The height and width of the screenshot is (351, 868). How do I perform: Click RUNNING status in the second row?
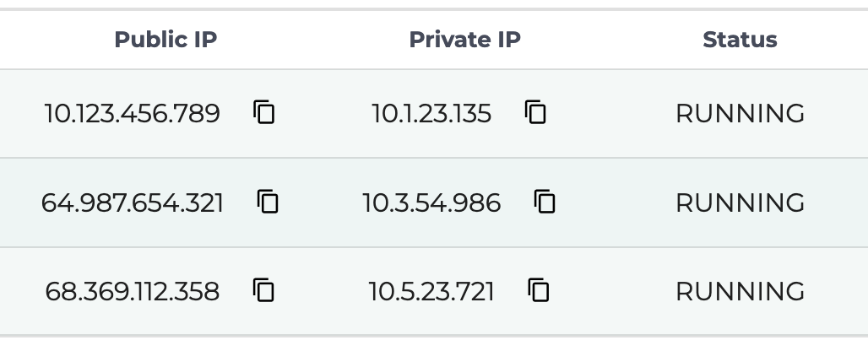pyautogui.click(x=740, y=202)
